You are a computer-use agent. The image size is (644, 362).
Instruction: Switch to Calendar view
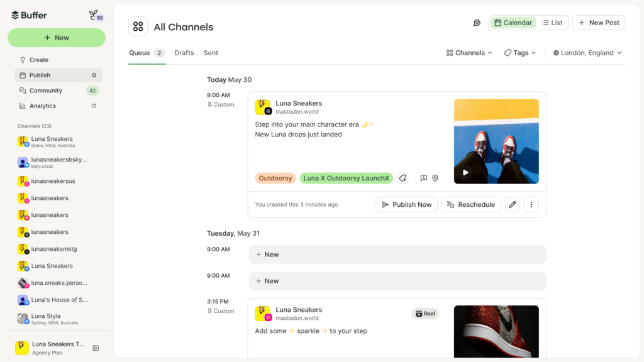(x=513, y=23)
